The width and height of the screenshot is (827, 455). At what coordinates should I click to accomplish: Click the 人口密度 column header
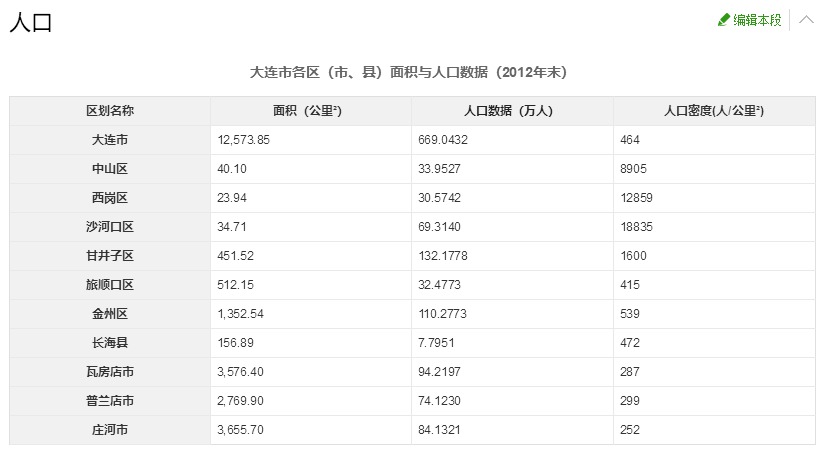714,111
